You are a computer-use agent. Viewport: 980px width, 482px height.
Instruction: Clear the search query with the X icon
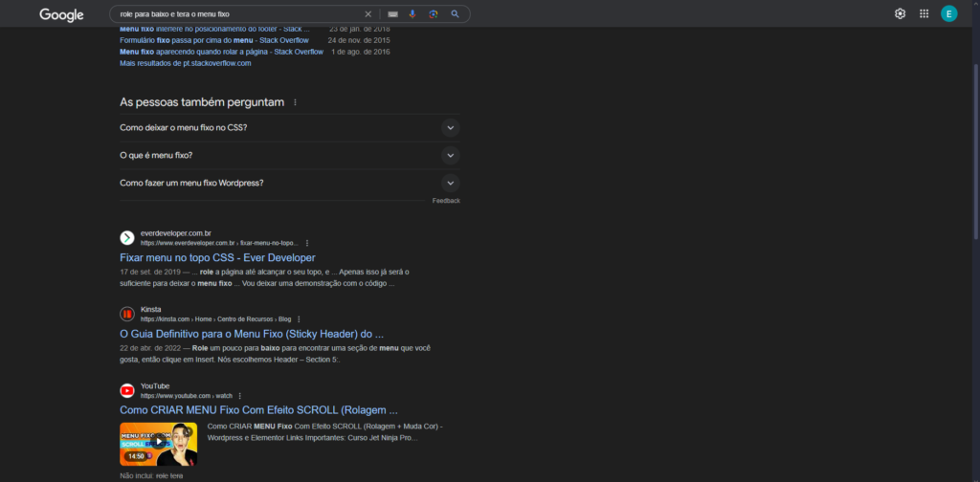coord(368,13)
